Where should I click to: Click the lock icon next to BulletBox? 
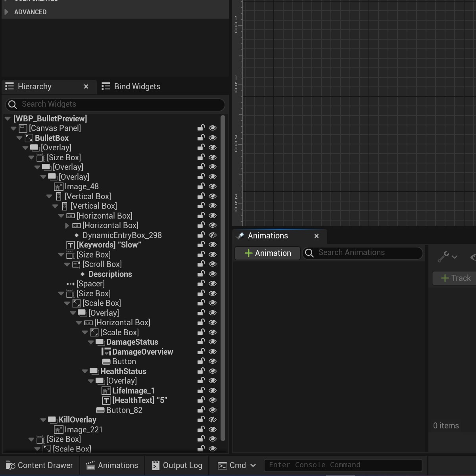pos(201,138)
